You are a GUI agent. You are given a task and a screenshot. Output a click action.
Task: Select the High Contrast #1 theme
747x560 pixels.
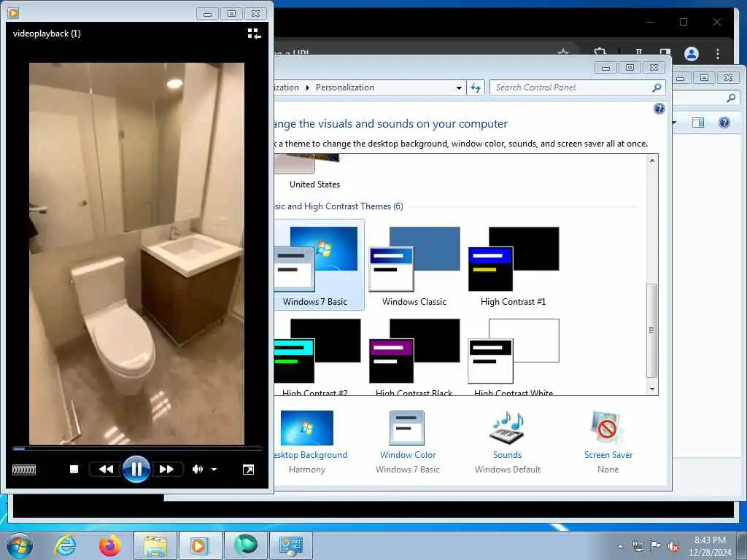514,265
